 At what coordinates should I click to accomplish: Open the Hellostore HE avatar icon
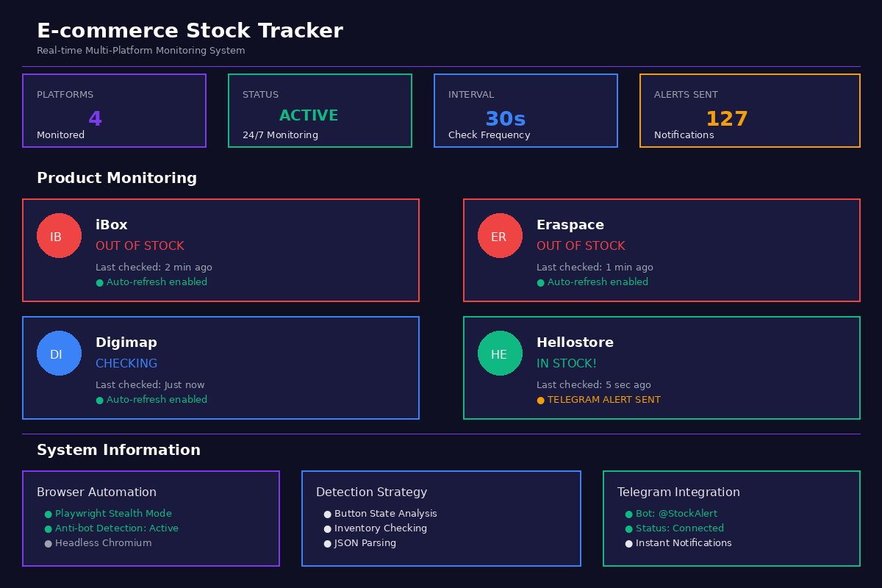coord(500,353)
